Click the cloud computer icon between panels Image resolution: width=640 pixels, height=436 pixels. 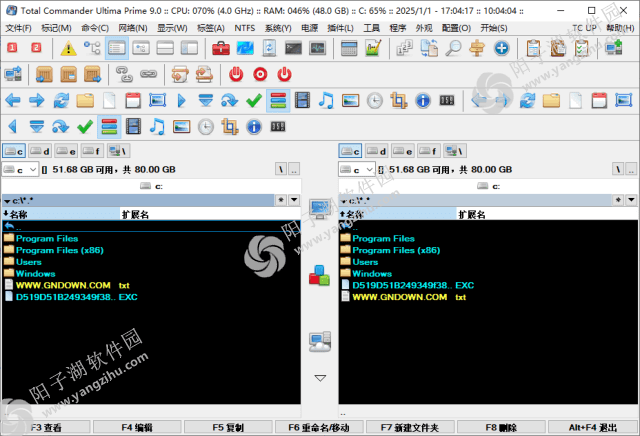320,342
